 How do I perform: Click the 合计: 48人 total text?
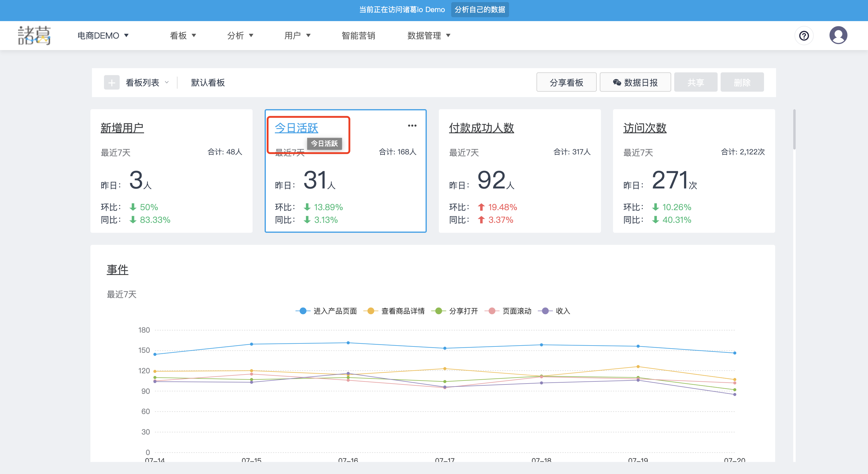coord(225,152)
